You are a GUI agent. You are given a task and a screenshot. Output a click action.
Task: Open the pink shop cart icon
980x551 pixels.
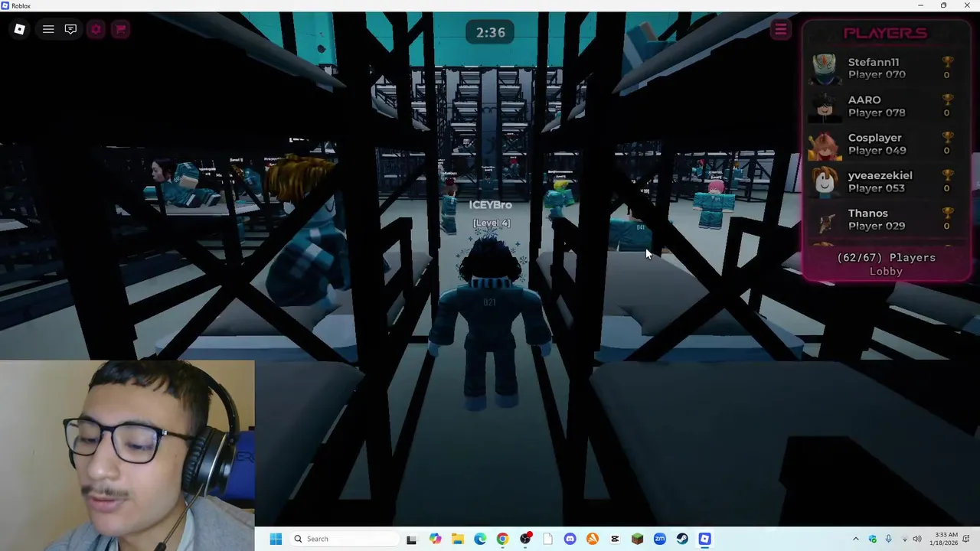click(x=120, y=29)
